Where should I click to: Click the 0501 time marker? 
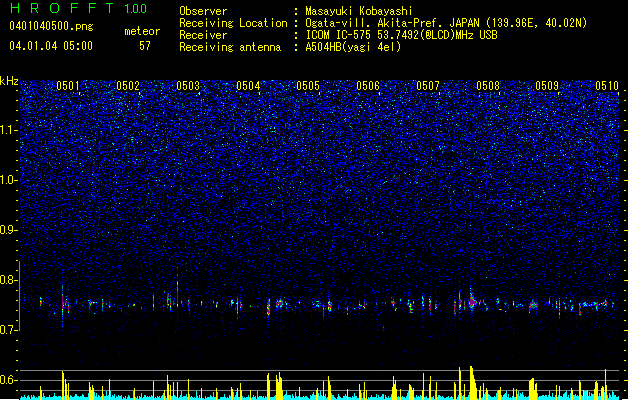(68, 86)
